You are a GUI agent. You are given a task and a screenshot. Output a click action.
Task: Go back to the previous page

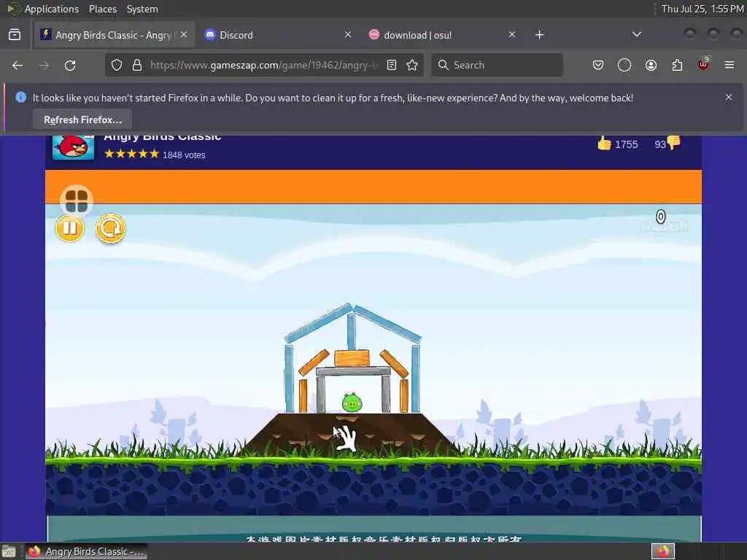coord(18,65)
